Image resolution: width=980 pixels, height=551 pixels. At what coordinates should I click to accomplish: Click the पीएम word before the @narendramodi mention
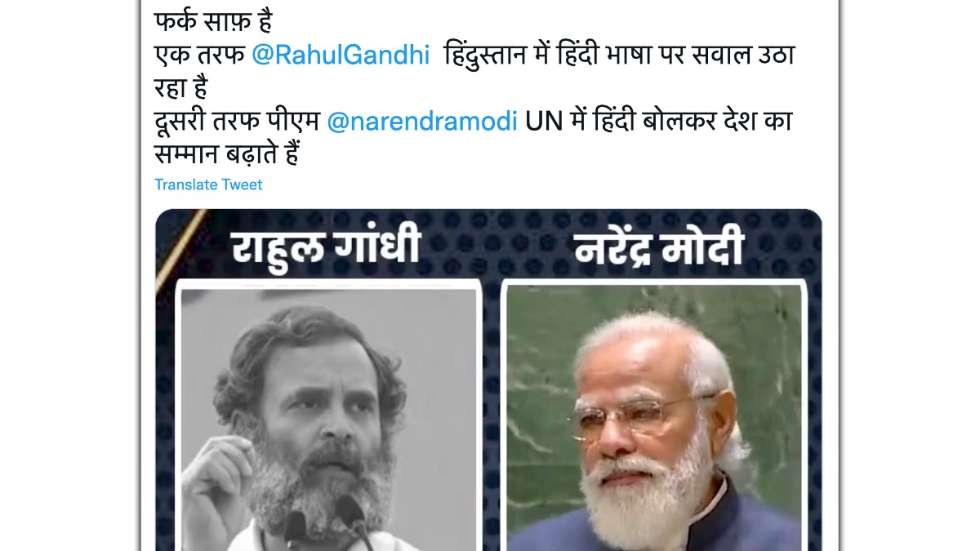click(x=297, y=122)
